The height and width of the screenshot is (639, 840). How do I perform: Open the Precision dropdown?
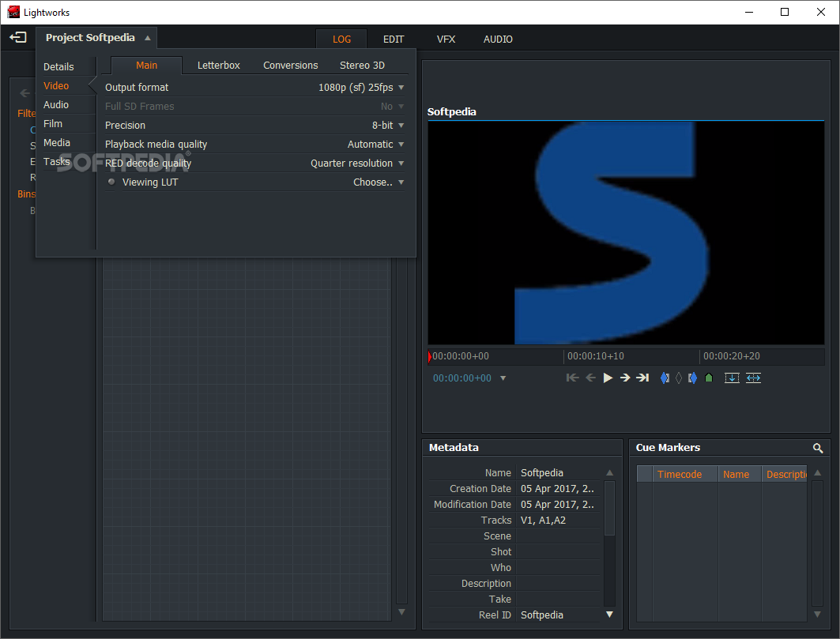point(401,126)
